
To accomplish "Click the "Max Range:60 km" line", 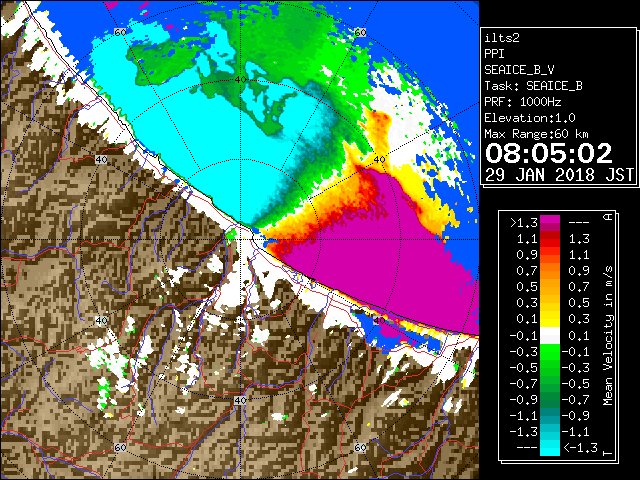I will coord(537,134).
